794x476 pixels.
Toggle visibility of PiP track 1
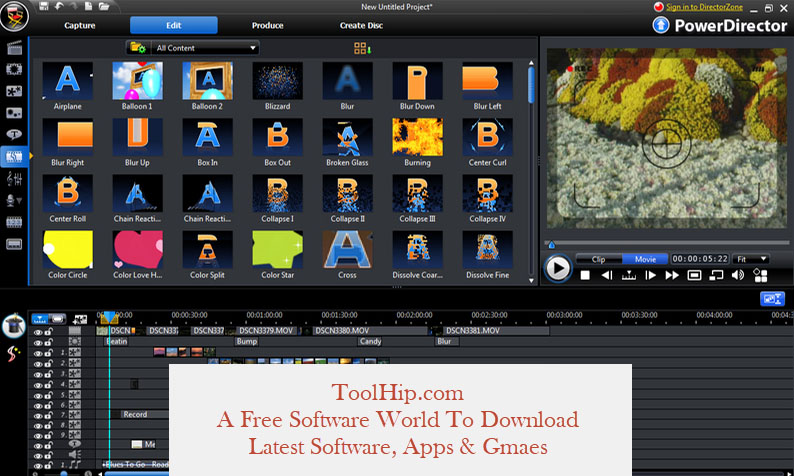click(x=37, y=353)
